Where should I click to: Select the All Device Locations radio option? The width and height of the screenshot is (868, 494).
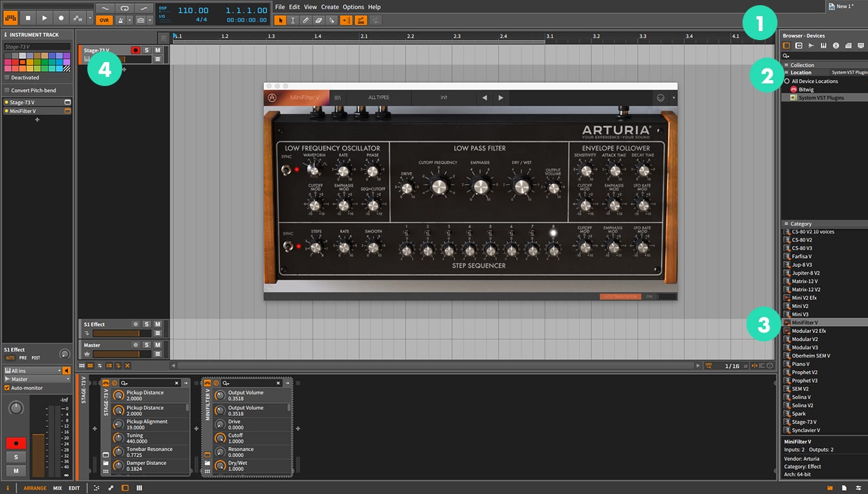(x=787, y=81)
